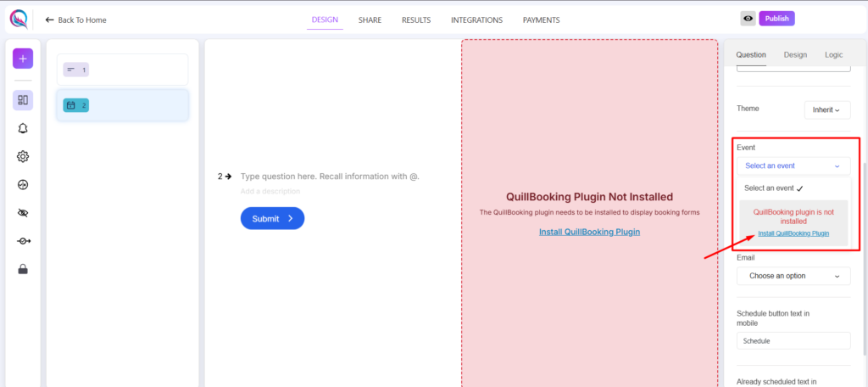
Task: Click the blue Submit button
Action: [x=272, y=218]
